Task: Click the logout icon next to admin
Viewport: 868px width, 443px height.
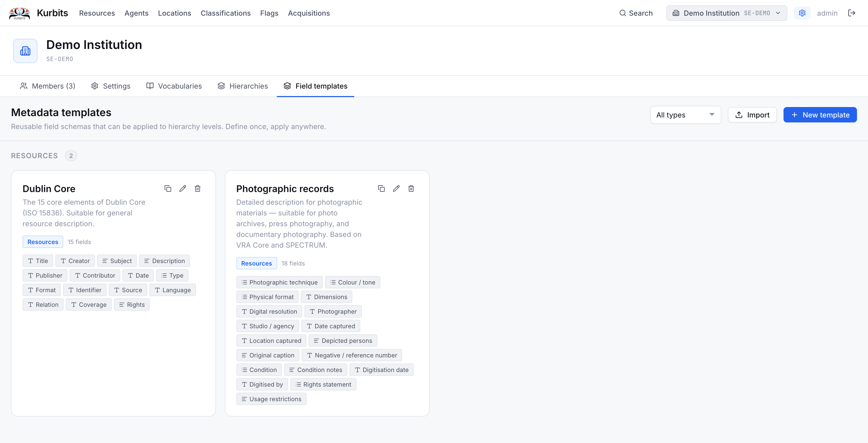Action: click(852, 13)
